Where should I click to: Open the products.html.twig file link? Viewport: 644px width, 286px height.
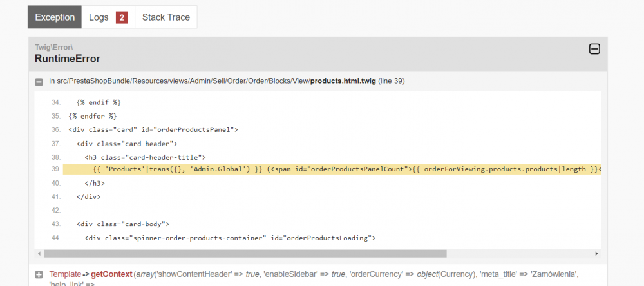pos(343,81)
